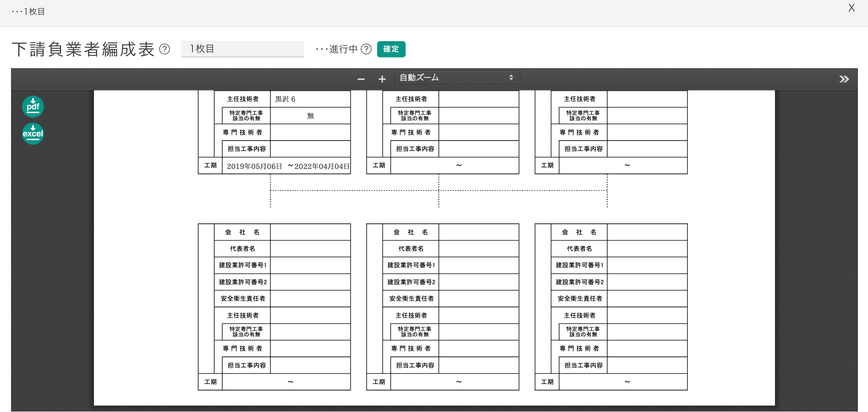The image size is (868, 412).
Task: Zoom in with the plus button
Action: [x=382, y=79]
